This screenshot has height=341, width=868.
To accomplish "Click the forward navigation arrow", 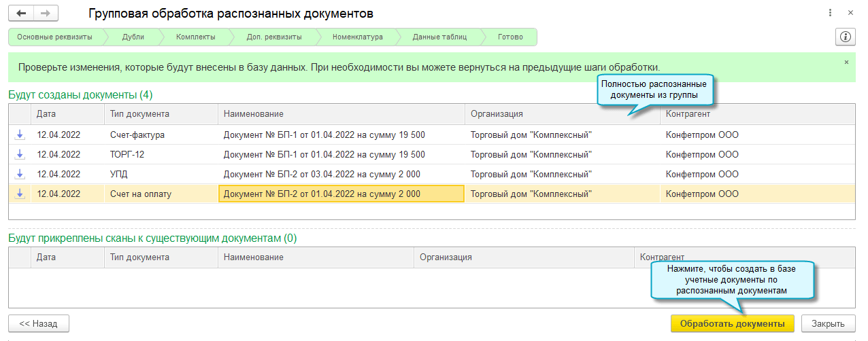I will [46, 14].
